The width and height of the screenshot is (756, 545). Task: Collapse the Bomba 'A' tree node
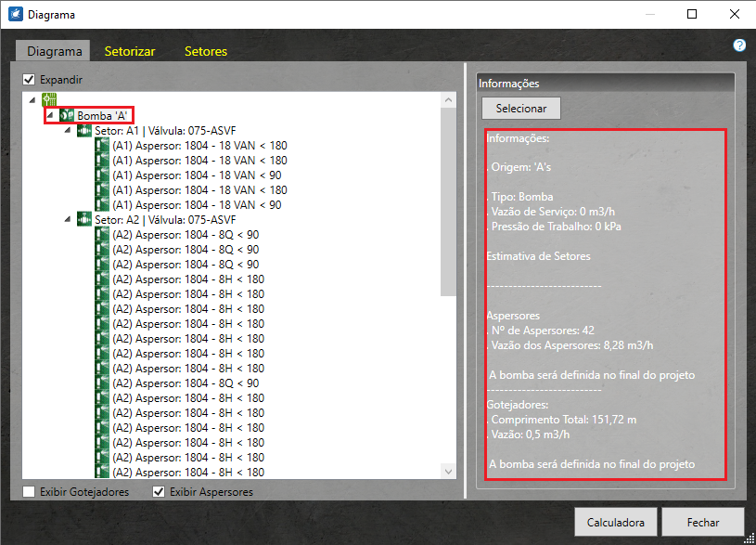pyautogui.click(x=50, y=115)
